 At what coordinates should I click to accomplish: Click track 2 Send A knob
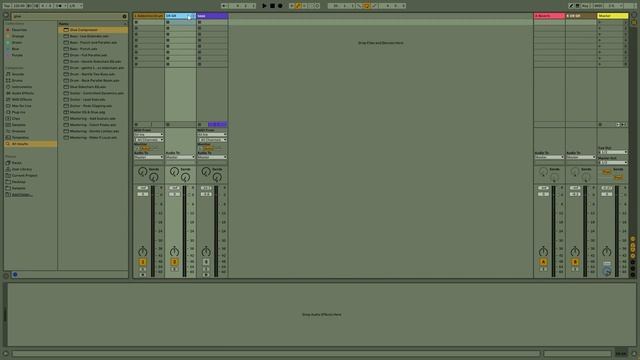tap(174, 171)
